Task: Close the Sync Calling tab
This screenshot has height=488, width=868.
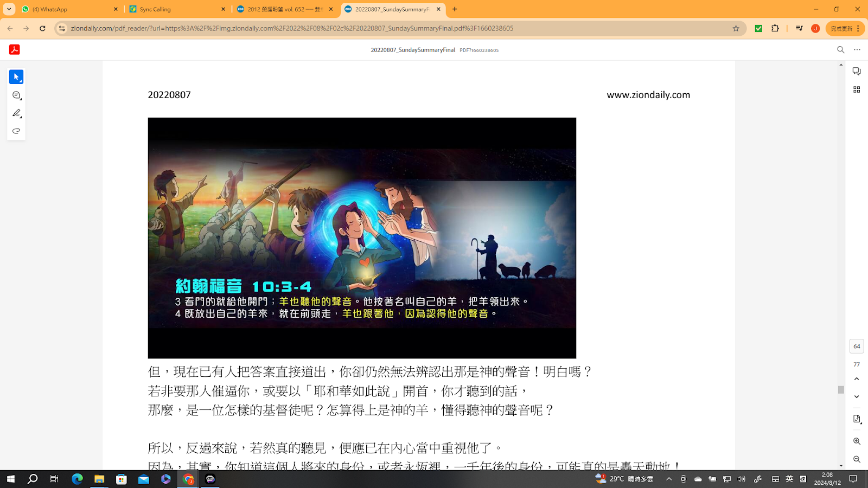Action: (223, 9)
